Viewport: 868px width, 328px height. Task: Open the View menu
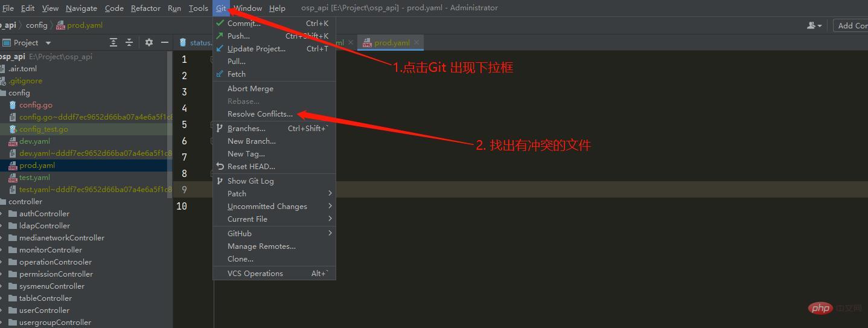click(x=50, y=8)
